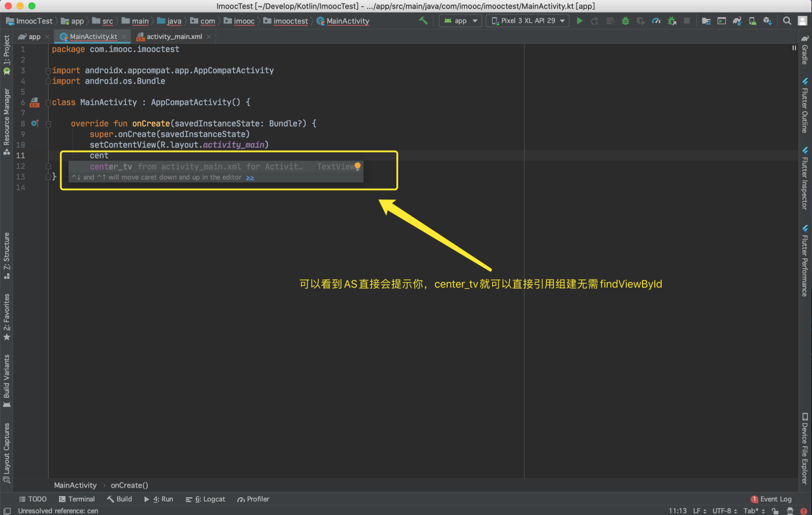
Task: Collapse the MainActivity class fold marker
Action: (x=49, y=103)
